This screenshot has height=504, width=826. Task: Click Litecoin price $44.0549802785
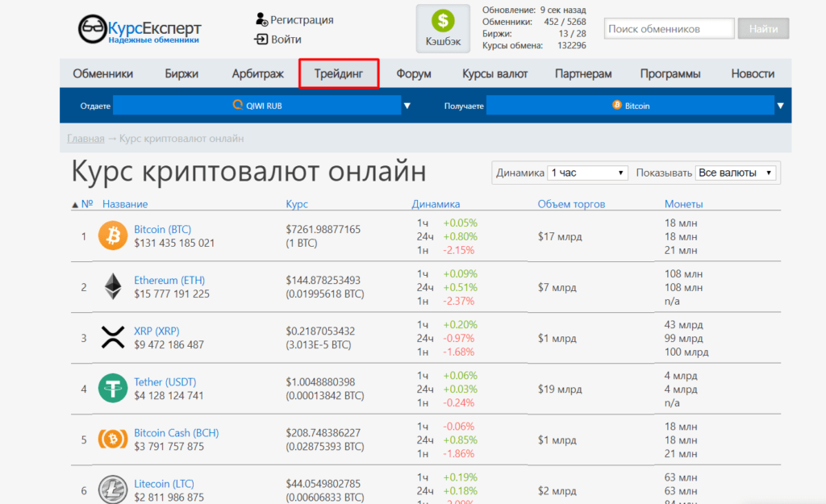(323, 484)
